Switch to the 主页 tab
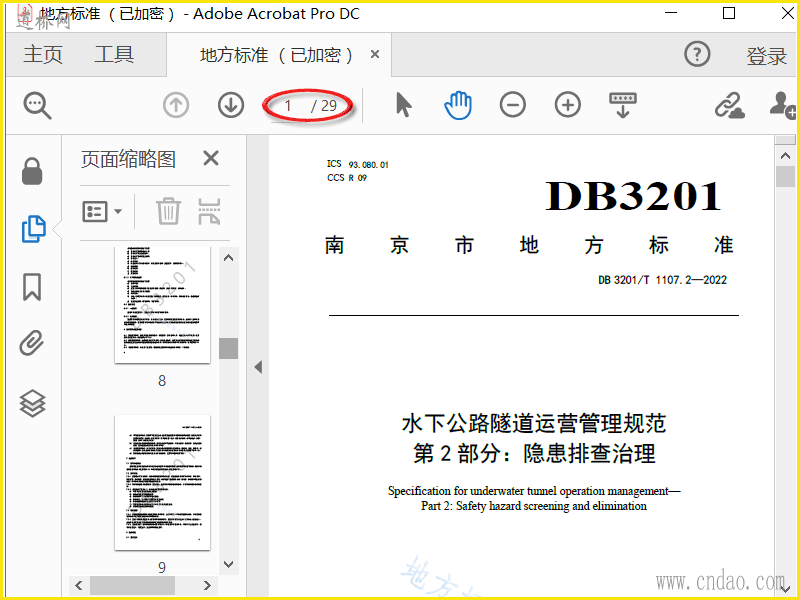800x600 pixels. [43, 55]
